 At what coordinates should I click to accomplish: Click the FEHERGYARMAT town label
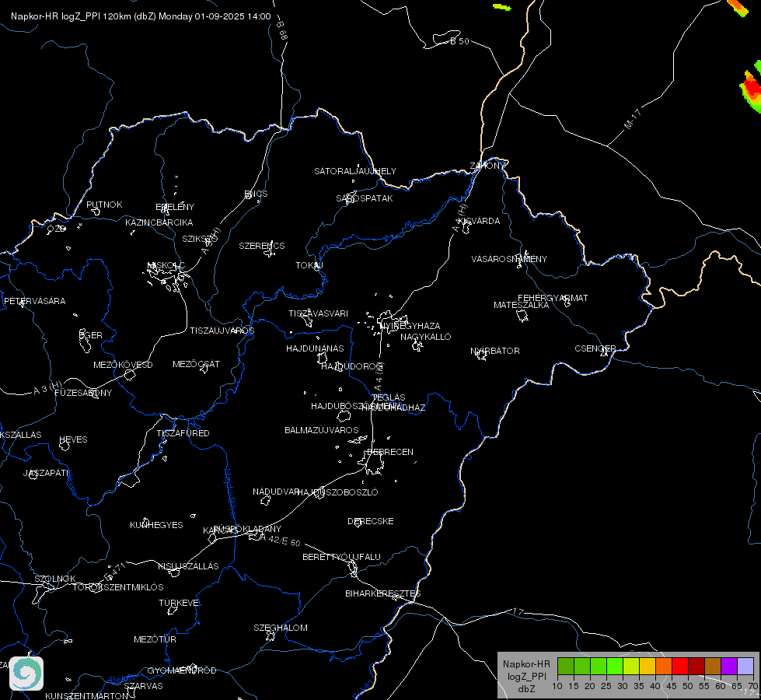click(553, 298)
